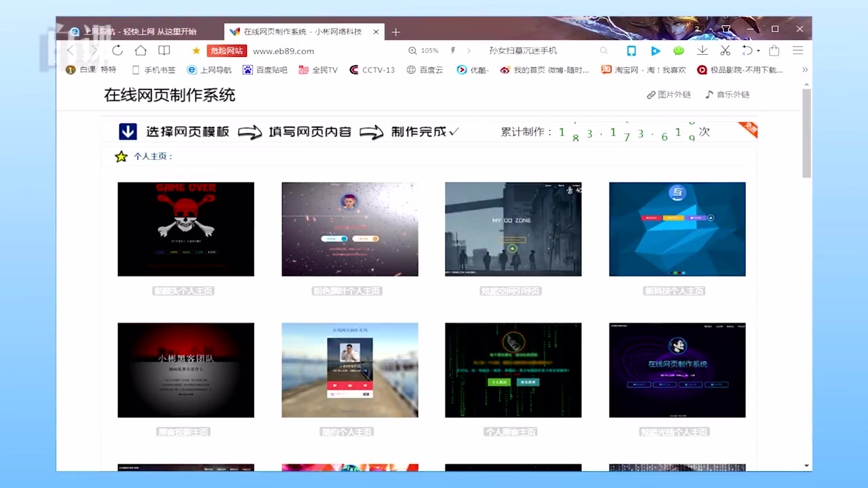Screen dimensions: 868x488
Task: Click the browser skin icon in title bar
Action: tap(726, 29)
